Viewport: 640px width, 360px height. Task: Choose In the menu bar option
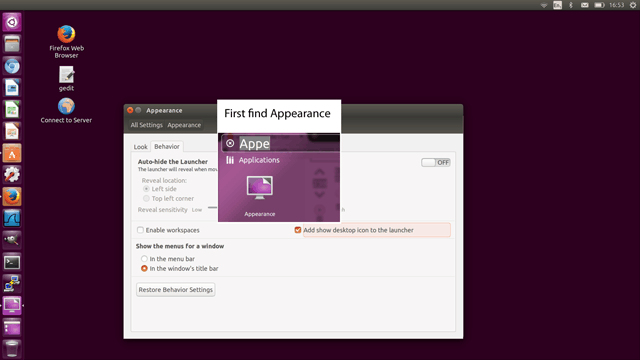click(144, 259)
